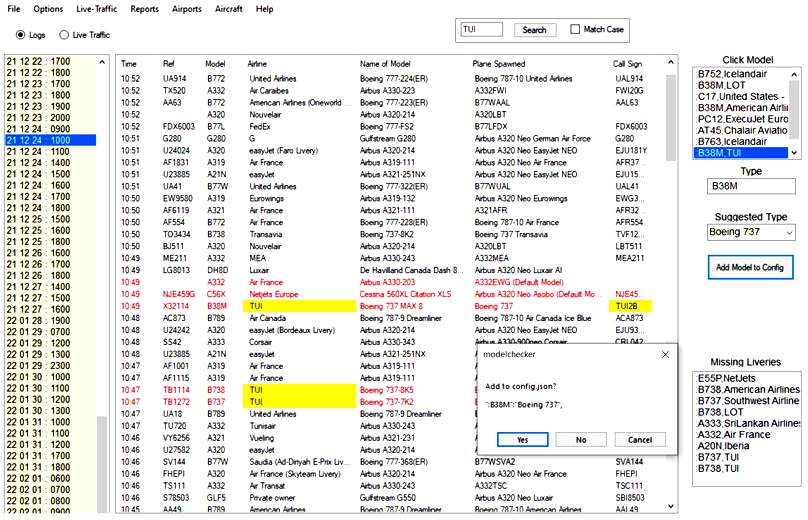This screenshot has height=520, width=808.
Task: Click the Call Sign column header
Action: (627, 64)
